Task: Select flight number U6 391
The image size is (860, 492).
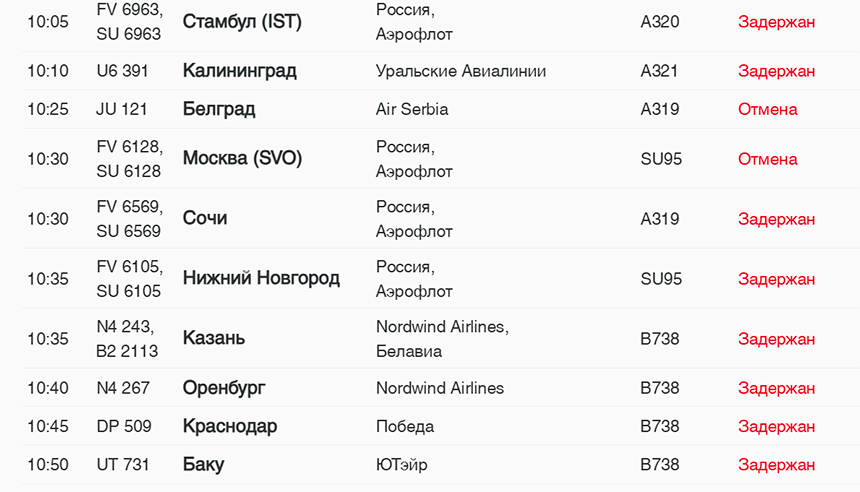Action: coord(123,71)
